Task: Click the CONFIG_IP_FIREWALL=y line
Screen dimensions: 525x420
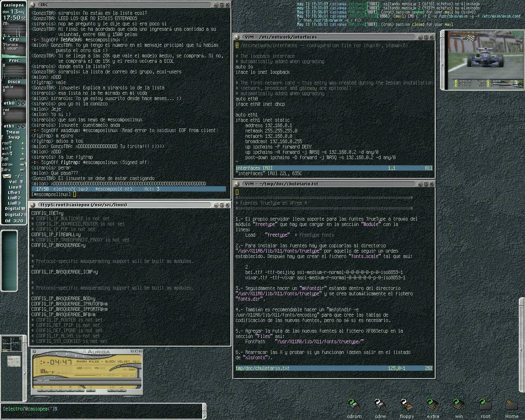Action: point(56,234)
